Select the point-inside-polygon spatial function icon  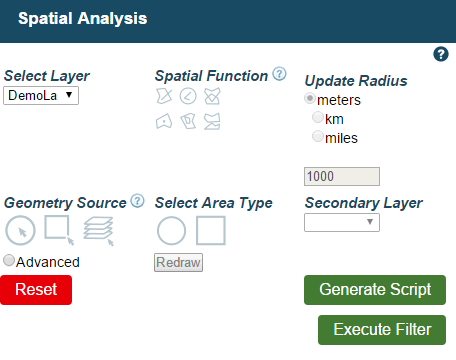pyautogui.click(x=164, y=121)
